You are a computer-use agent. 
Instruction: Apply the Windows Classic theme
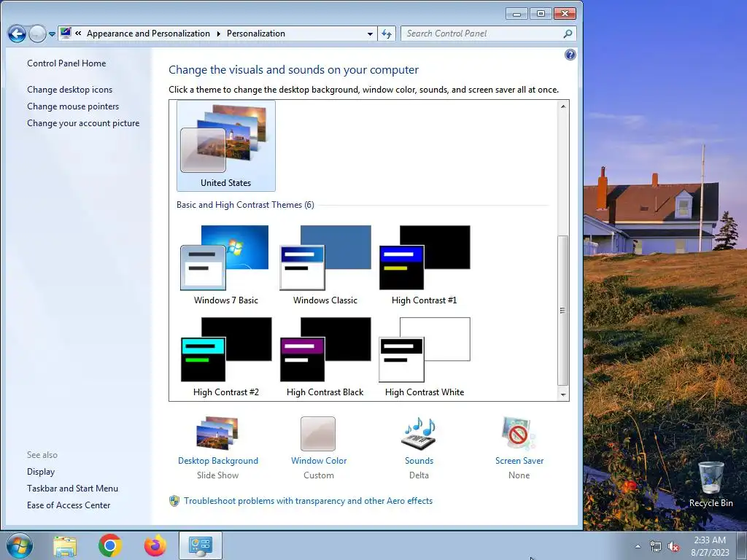[325, 264]
